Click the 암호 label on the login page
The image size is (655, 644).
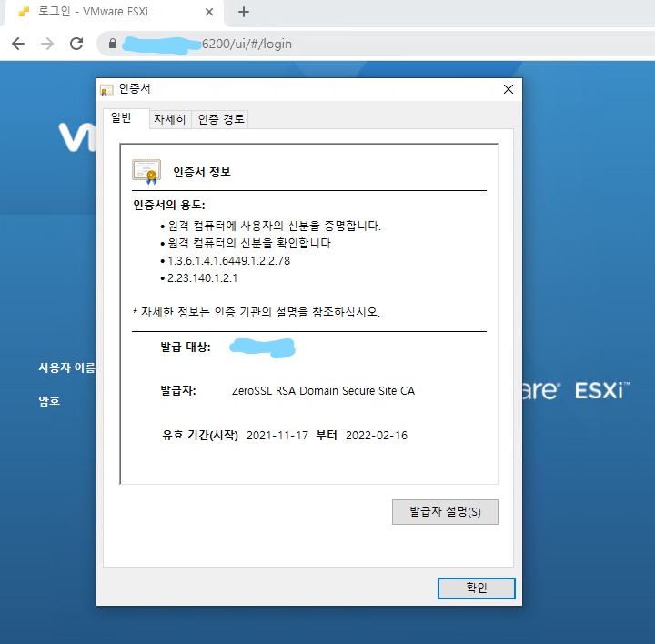click(49, 401)
